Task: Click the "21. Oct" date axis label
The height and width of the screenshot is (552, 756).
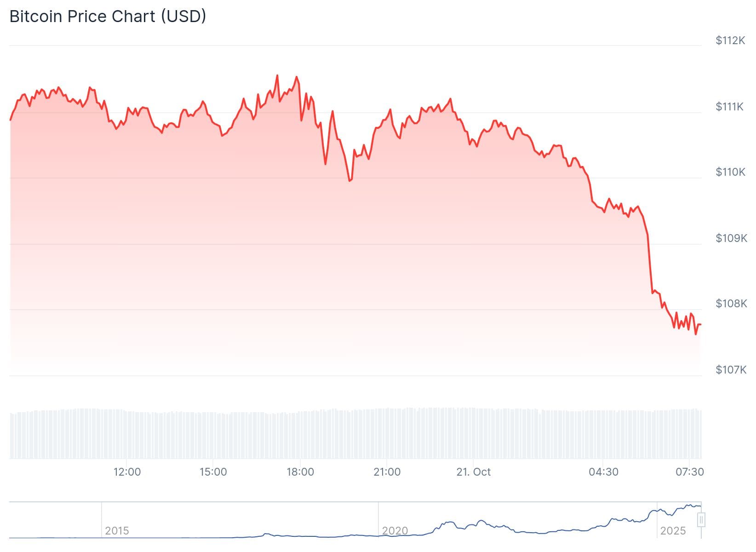Action: [473, 472]
